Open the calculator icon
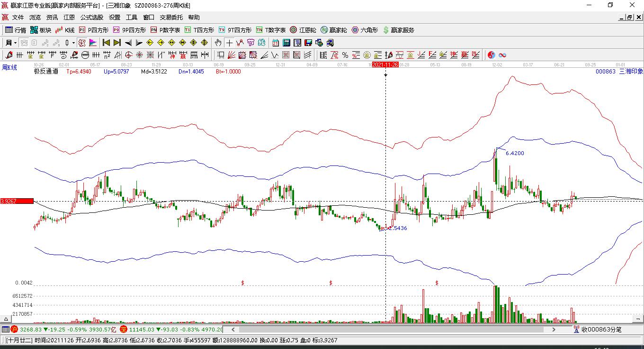The width and height of the screenshot is (644, 349). click(286, 43)
